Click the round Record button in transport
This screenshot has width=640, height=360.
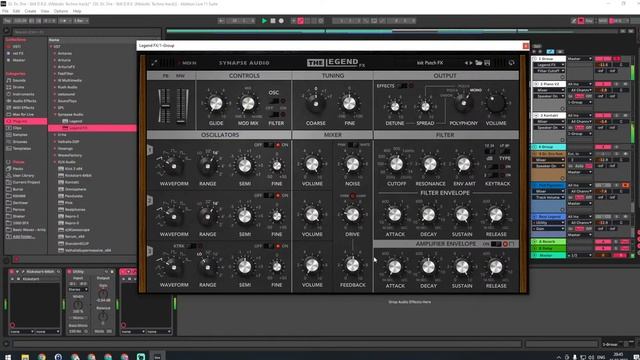[x=281, y=20]
